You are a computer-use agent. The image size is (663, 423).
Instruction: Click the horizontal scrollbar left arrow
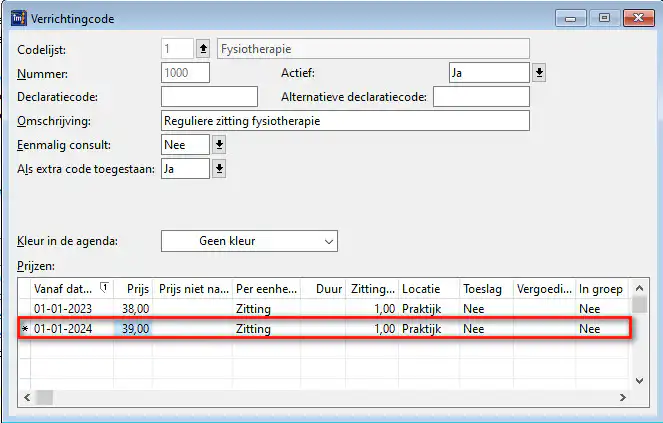26,398
